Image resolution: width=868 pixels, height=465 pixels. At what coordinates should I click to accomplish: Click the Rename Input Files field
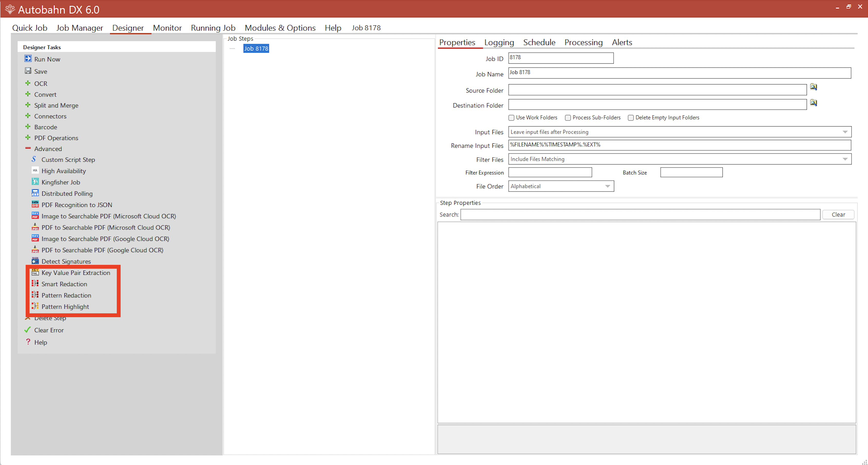[679, 145]
